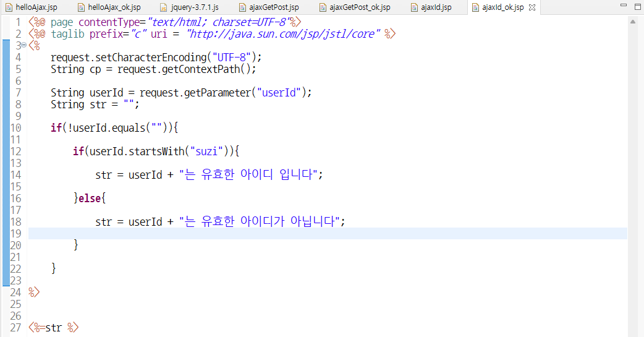The height and width of the screenshot is (337, 644).
Task: Click the string "는 유효한 아이디가 아닙니다"
Action: (260, 221)
